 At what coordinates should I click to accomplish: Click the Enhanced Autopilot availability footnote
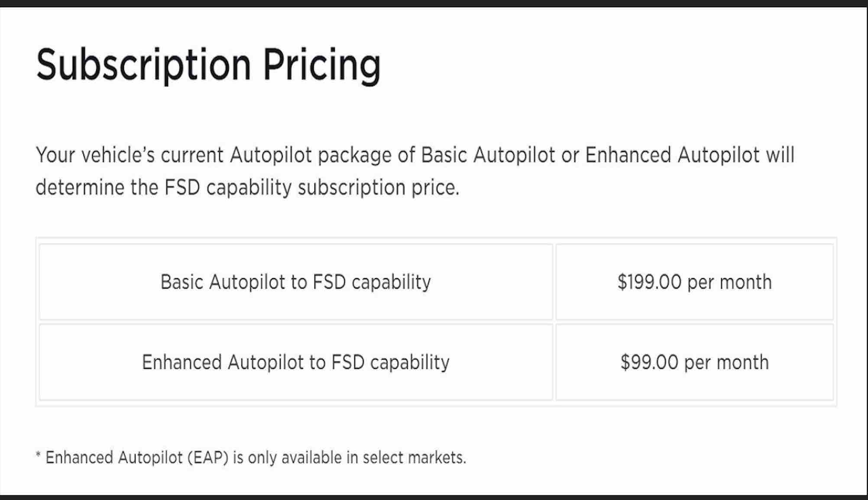251,458
